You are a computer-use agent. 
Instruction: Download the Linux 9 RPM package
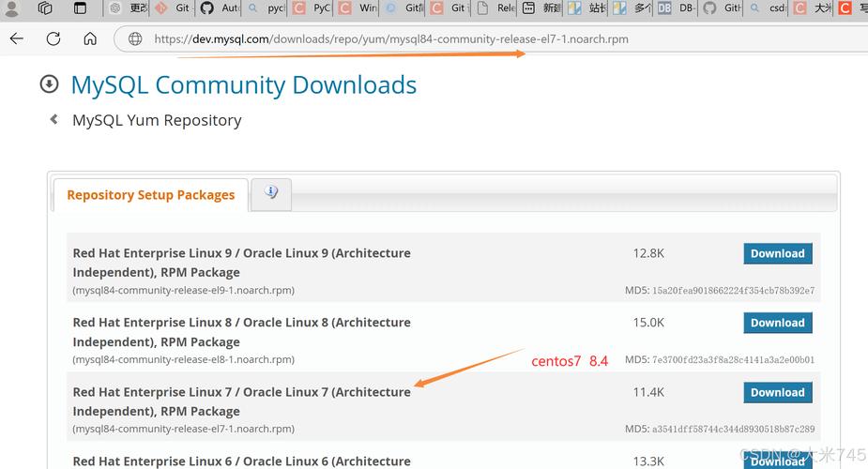777,253
